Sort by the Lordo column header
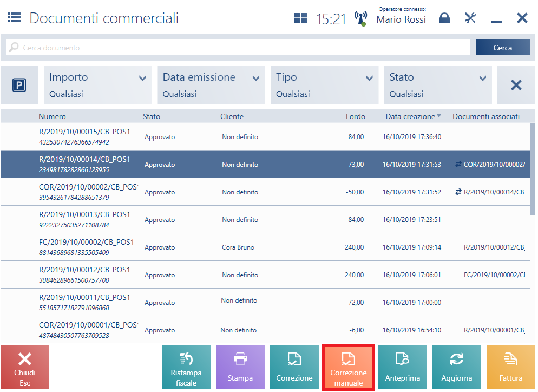The height and width of the screenshot is (392, 538). 355,116
